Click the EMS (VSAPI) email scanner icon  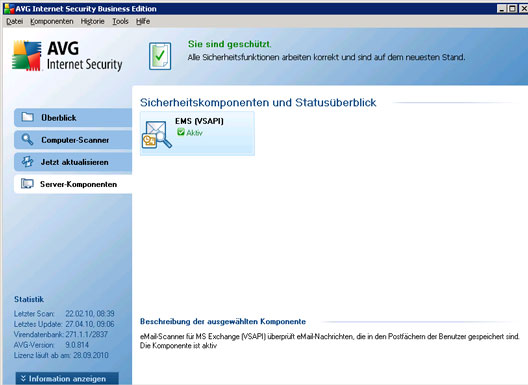tap(157, 135)
